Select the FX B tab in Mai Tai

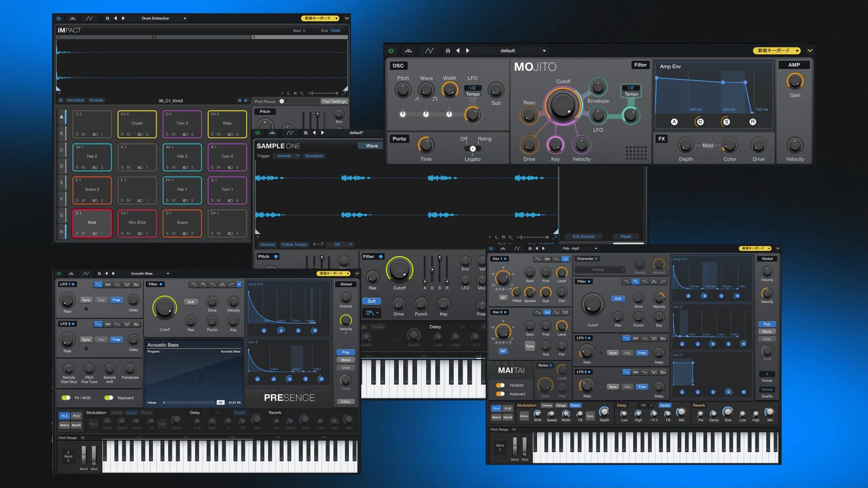tap(507, 408)
